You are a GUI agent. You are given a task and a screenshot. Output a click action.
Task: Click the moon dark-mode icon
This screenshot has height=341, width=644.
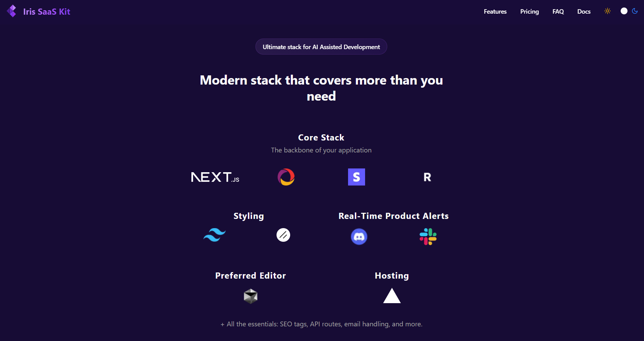click(x=635, y=11)
